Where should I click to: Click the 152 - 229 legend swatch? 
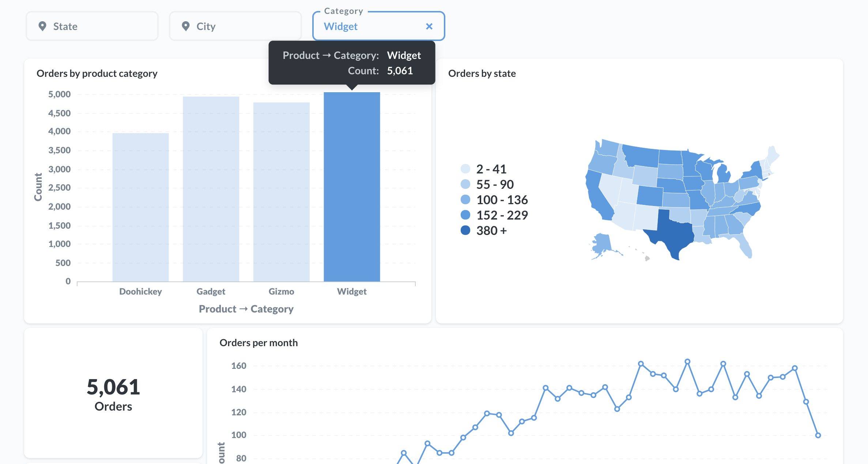465,215
